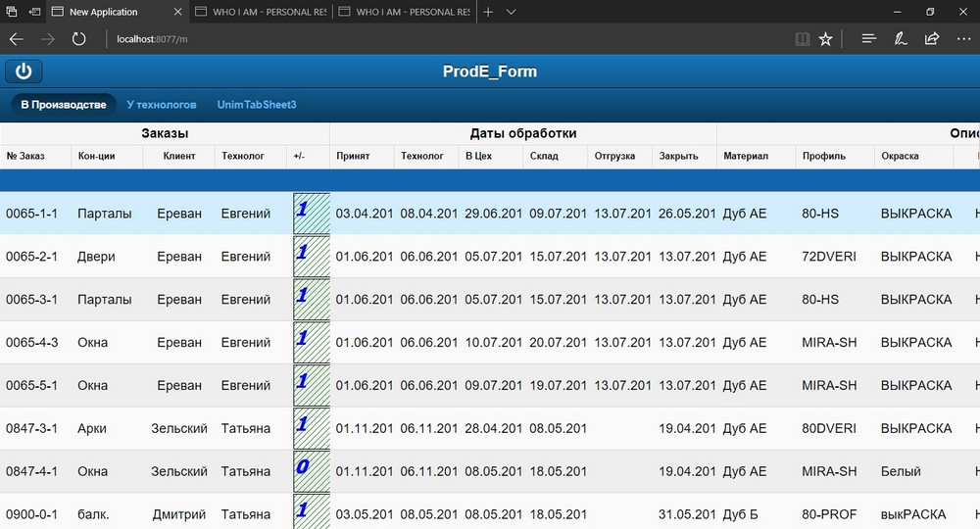Viewport: 980px width, 529px height.
Task: Add the page to favorites with the star icon
Action: pos(826,39)
